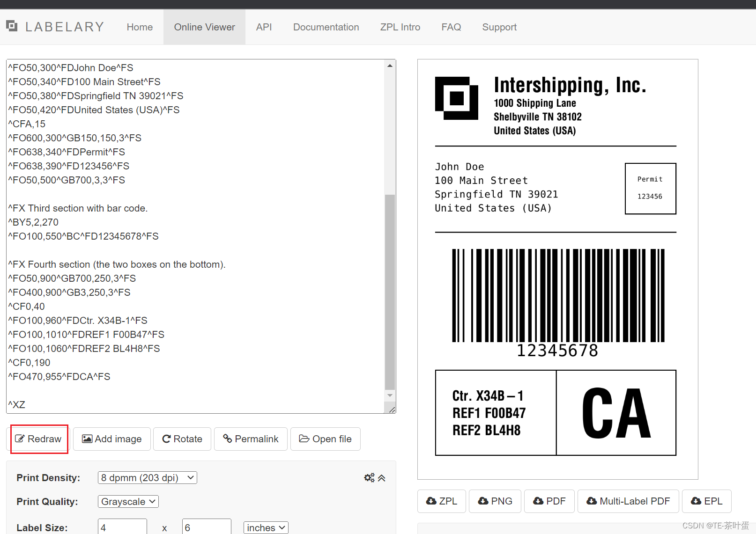
Task: Click the ^FO50,340^FD100 Main Street^FS line
Action: (84, 82)
